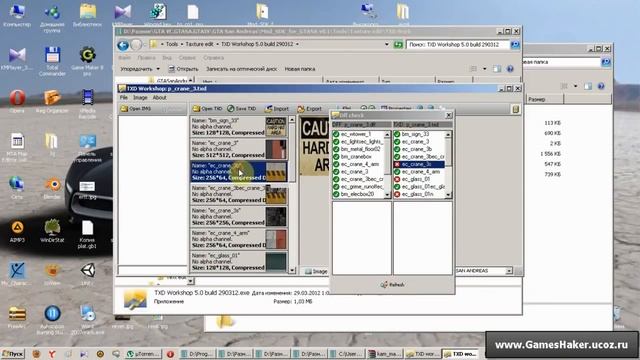
Task: Click the Explorer refresh address icon
Action: [398, 44]
